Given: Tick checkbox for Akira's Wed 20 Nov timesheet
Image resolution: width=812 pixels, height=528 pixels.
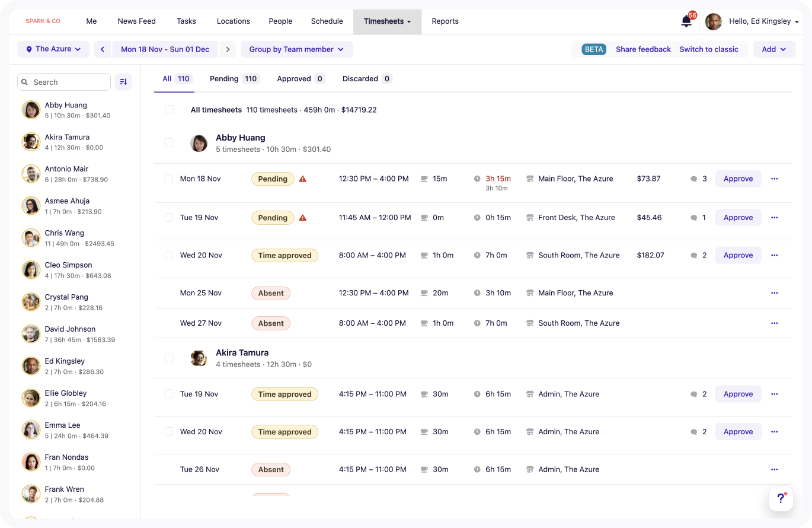Looking at the screenshot, I should 169,432.
